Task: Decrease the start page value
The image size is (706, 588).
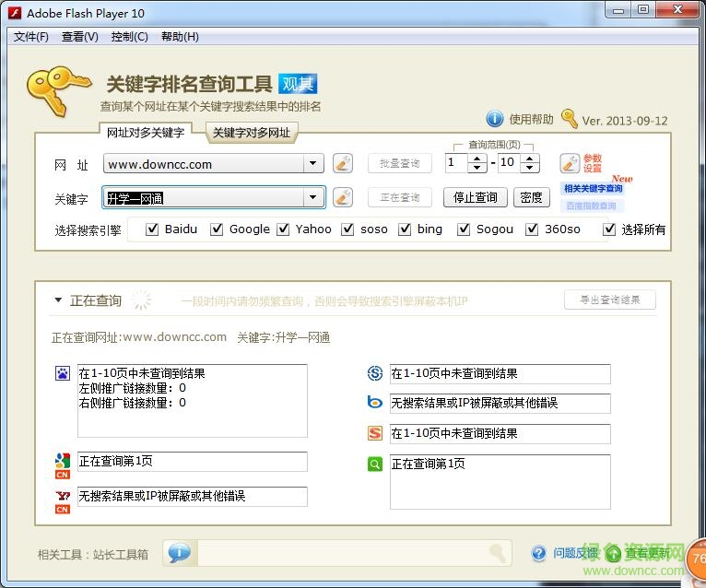Action: point(477,168)
